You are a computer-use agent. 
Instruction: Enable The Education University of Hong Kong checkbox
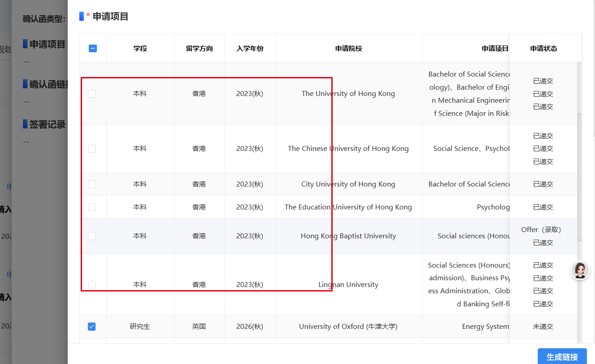(92, 207)
